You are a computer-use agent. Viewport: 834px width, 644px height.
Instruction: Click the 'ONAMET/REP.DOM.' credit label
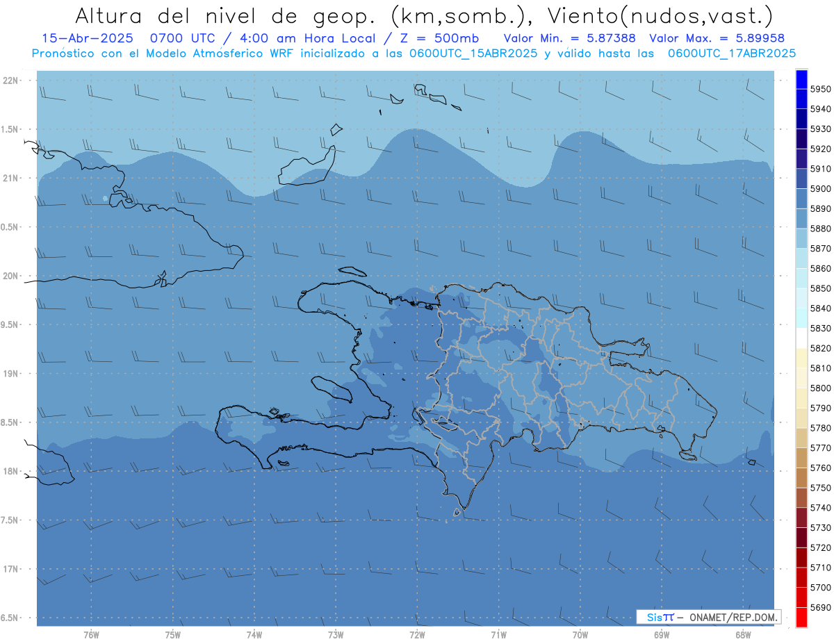pyautogui.click(x=733, y=617)
